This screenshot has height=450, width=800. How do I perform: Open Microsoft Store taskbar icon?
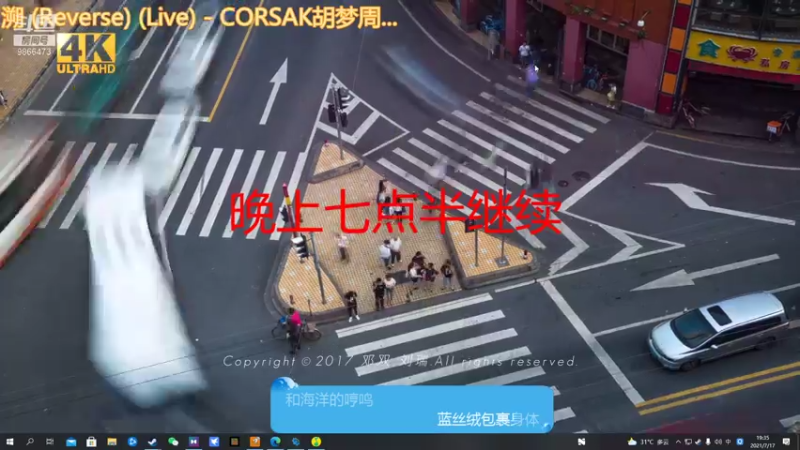click(x=91, y=442)
